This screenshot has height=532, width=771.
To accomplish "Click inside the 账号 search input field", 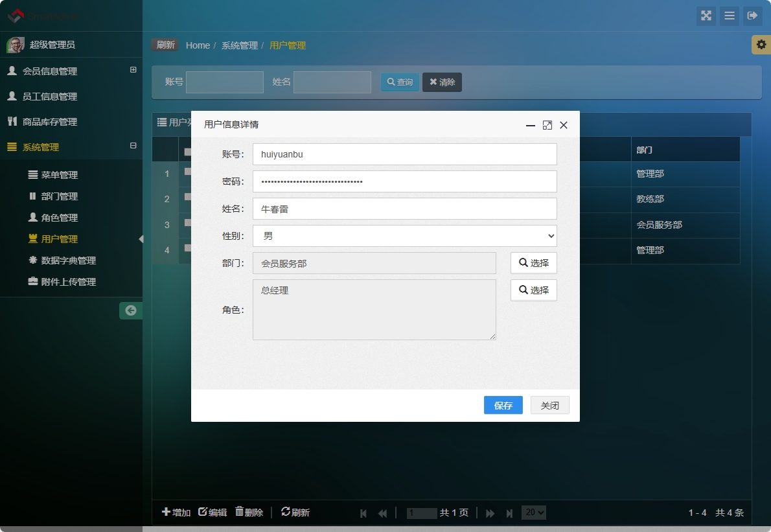I will click(x=225, y=82).
